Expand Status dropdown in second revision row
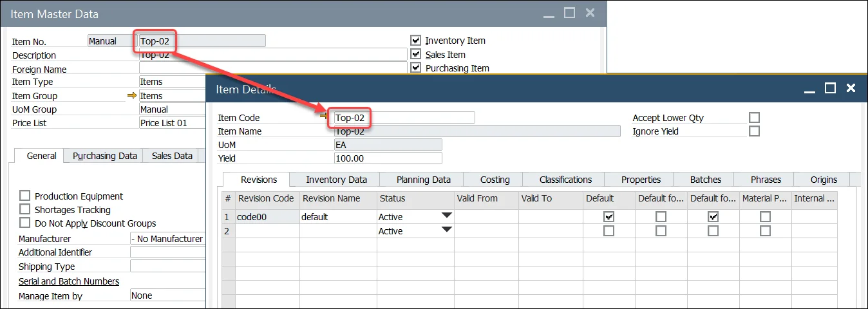868x309 pixels. pos(446,230)
